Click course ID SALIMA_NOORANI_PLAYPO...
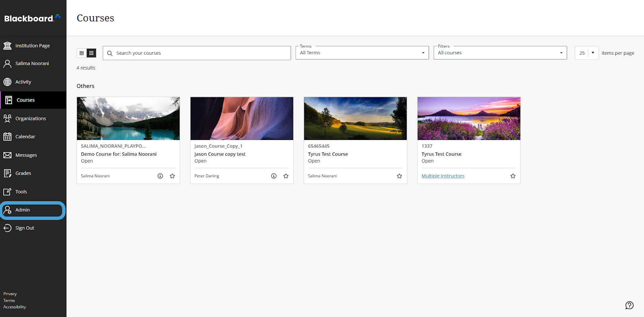The width and height of the screenshot is (644, 317). (114, 146)
